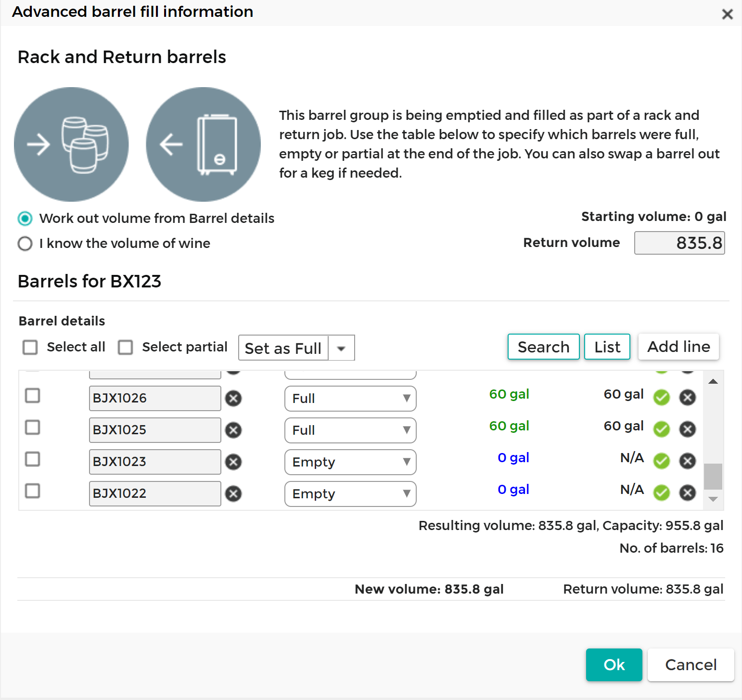Click the Set as Full button
The image size is (742, 700).
coord(283,348)
